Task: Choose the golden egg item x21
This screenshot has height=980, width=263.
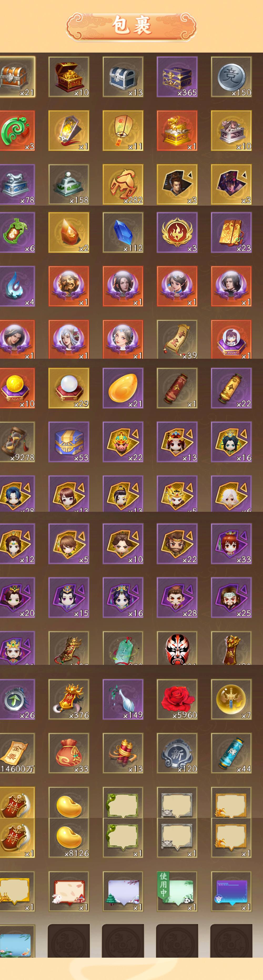Action: tap(123, 388)
